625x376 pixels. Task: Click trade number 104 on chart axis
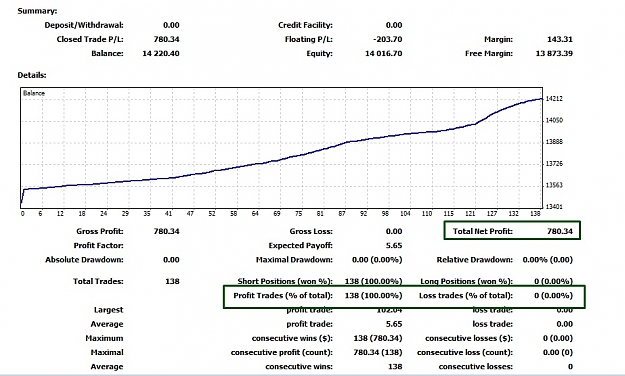click(405, 214)
